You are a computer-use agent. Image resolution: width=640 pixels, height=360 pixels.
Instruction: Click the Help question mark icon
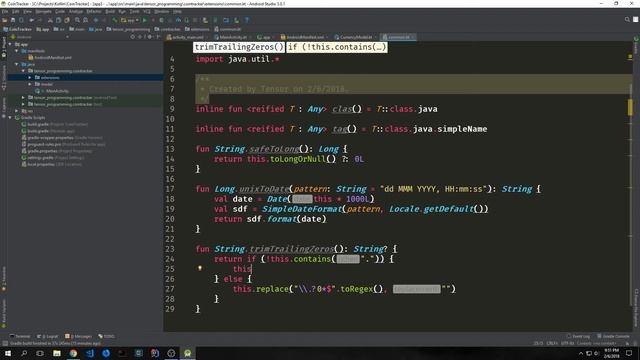point(247,20)
